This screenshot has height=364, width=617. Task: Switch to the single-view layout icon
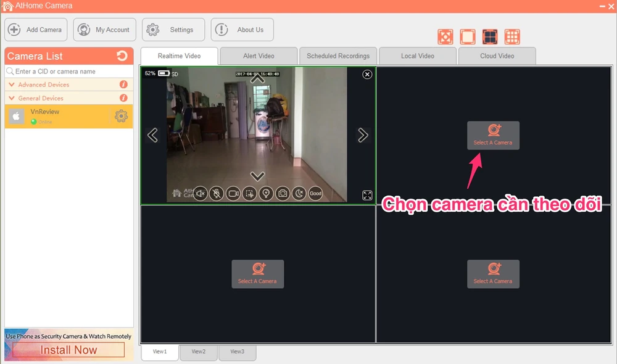click(x=467, y=36)
